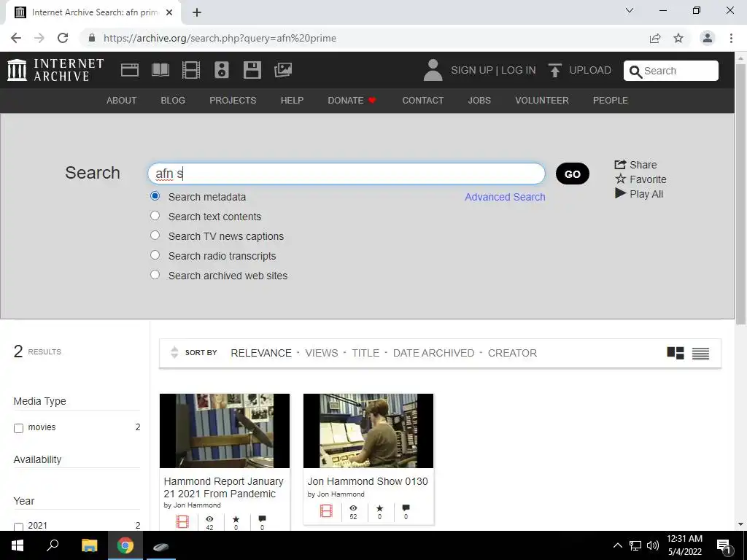Select Search TV news captions option
The height and width of the screenshot is (560, 747).
(x=155, y=236)
